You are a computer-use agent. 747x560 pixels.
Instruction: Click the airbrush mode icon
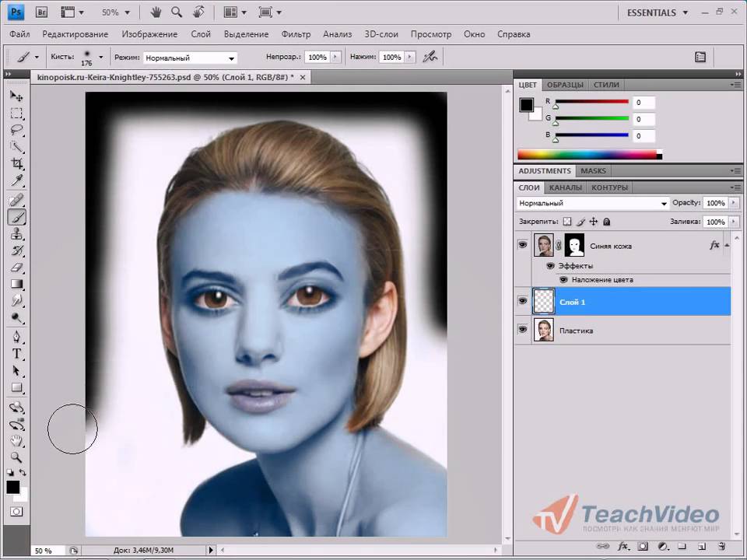[430, 57]
